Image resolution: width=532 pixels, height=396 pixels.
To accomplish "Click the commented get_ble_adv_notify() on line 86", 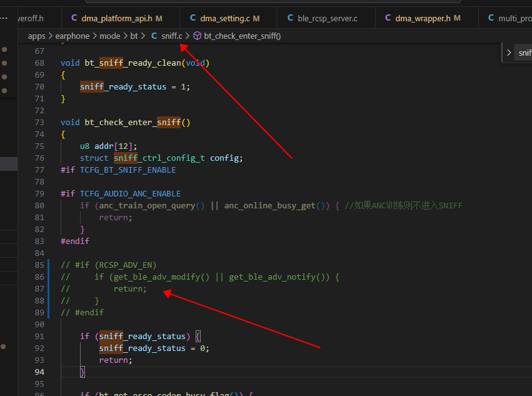I will point(277,277).
